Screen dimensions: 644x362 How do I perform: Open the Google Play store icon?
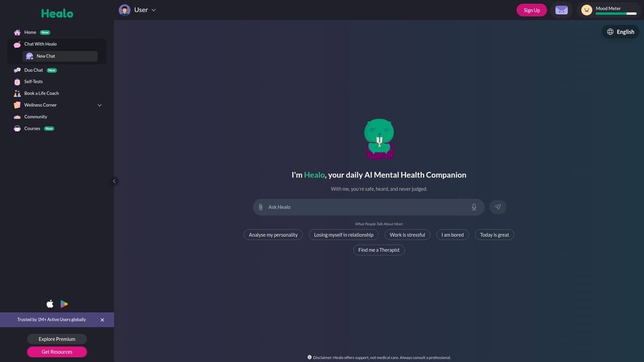tap(64, 304)
